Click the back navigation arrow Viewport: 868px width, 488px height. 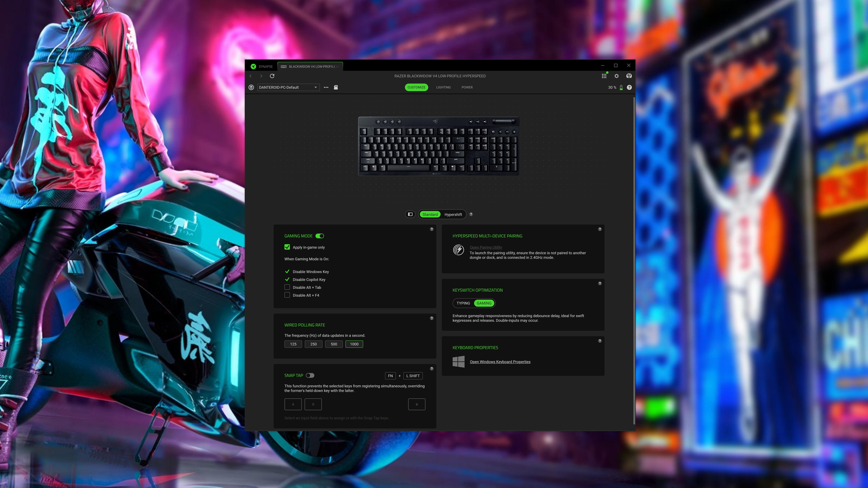tap(251, 76)
